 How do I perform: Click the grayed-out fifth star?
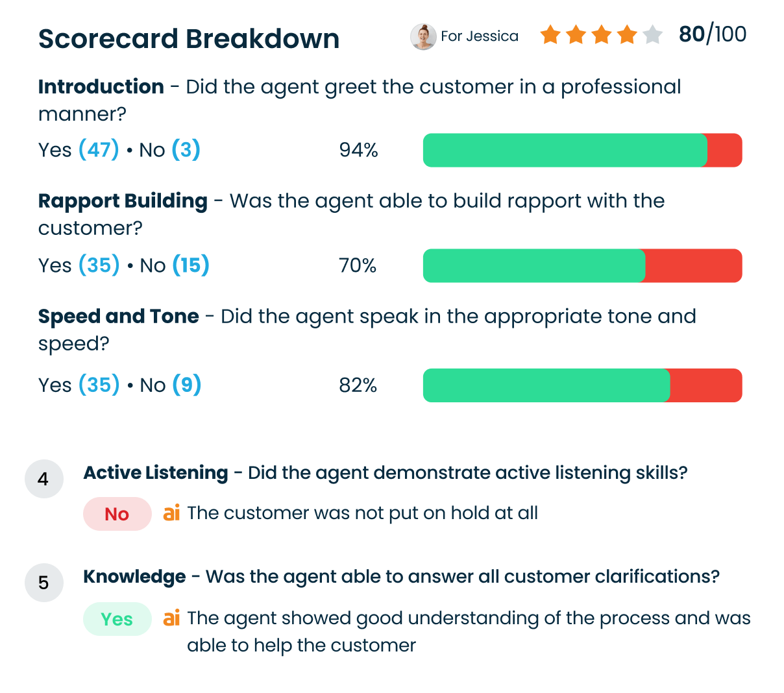click(x=651, y=35)
